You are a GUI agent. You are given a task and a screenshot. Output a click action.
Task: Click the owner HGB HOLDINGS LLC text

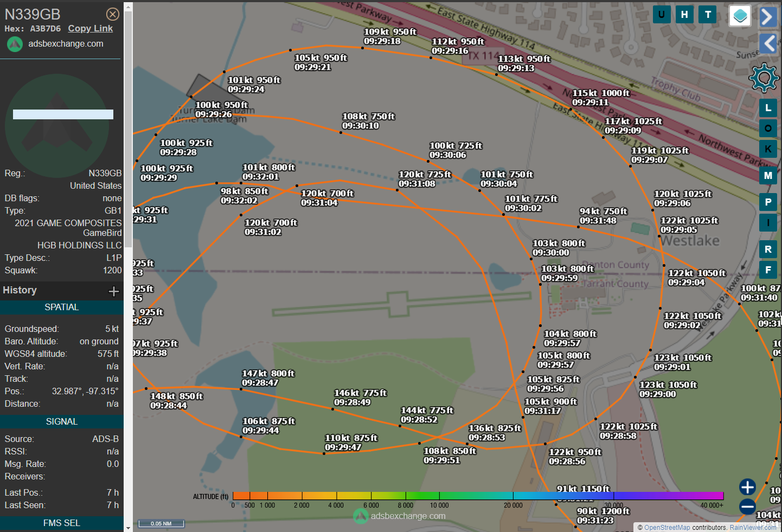[x=80, y=245]
